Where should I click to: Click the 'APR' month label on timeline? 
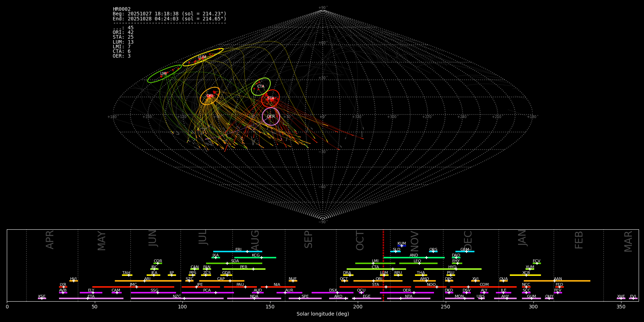click(x=50, y=240)
